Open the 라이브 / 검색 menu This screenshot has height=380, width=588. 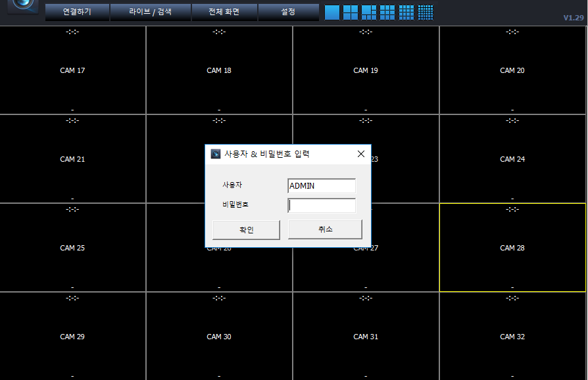pos(150,12)
